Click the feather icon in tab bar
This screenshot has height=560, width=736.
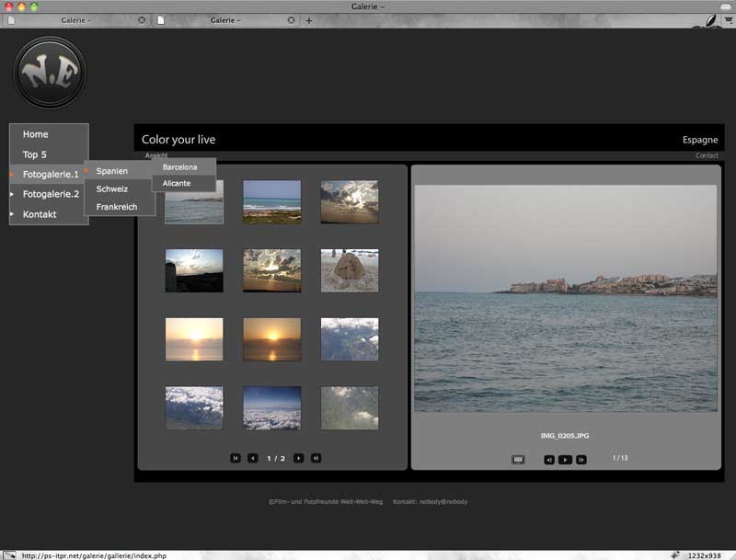pyautogui.click(x=711, y=20)
